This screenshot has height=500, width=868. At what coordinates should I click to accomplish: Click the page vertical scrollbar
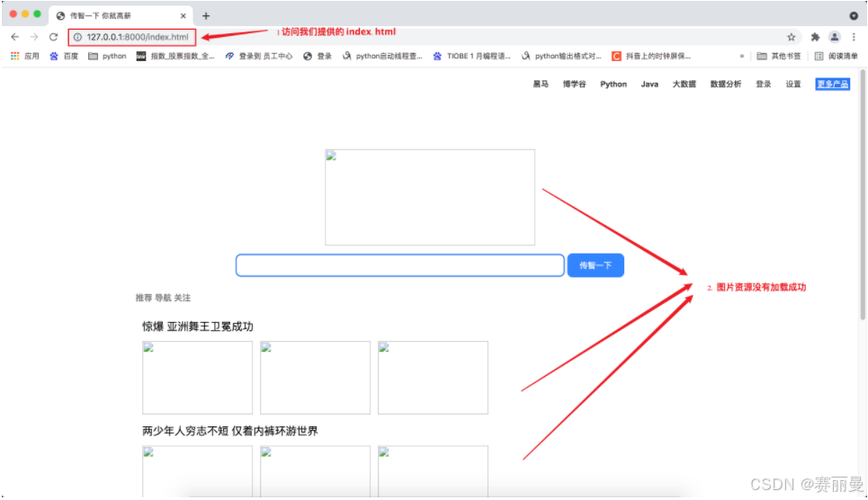point(863,194)
